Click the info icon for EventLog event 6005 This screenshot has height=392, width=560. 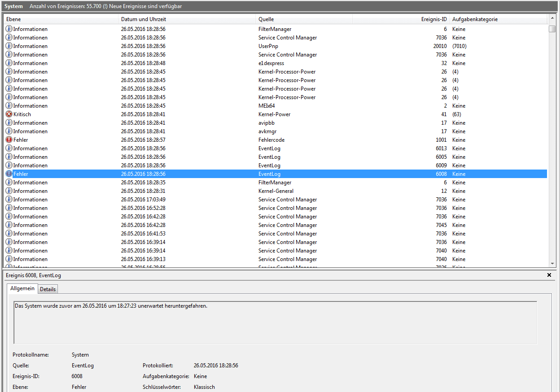9,157
